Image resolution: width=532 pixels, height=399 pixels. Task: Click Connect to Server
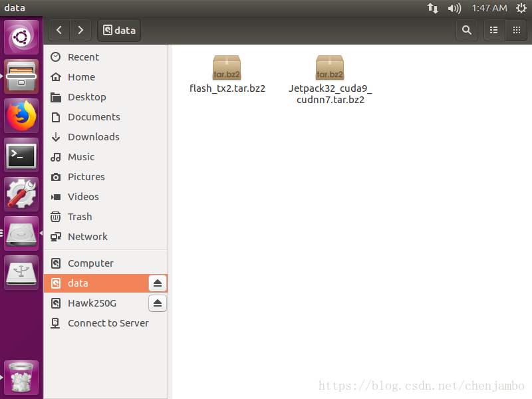106,323
